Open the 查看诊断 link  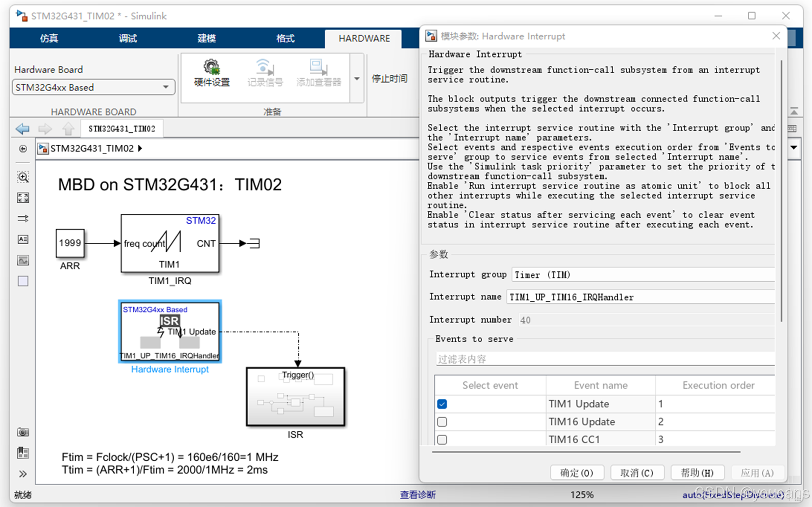tap(418, 495)
